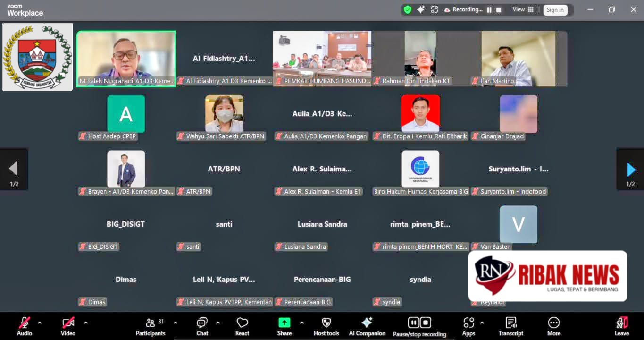The image size is (644, 340).
Task: Open the React emoji reactions
Action: pos(242,326)
